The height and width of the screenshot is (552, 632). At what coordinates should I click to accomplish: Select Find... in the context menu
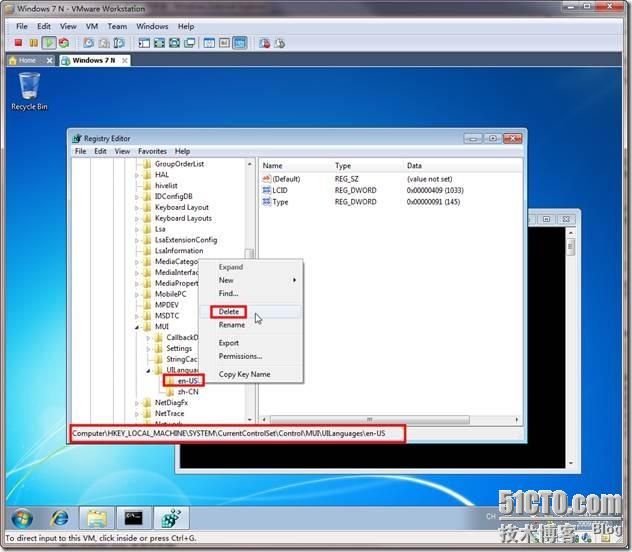pos(251,293)
